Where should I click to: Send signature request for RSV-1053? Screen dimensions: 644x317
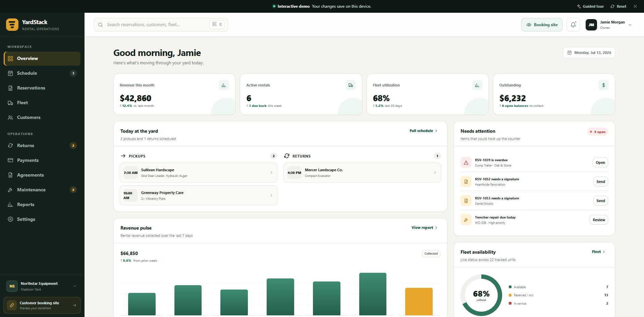tap(601, 201)
